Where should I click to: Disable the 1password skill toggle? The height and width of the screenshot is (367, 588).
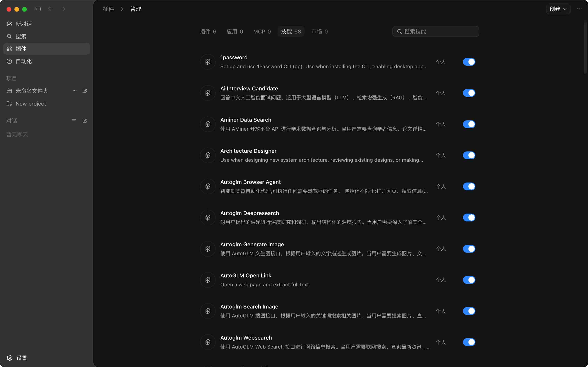pos(469,62)
